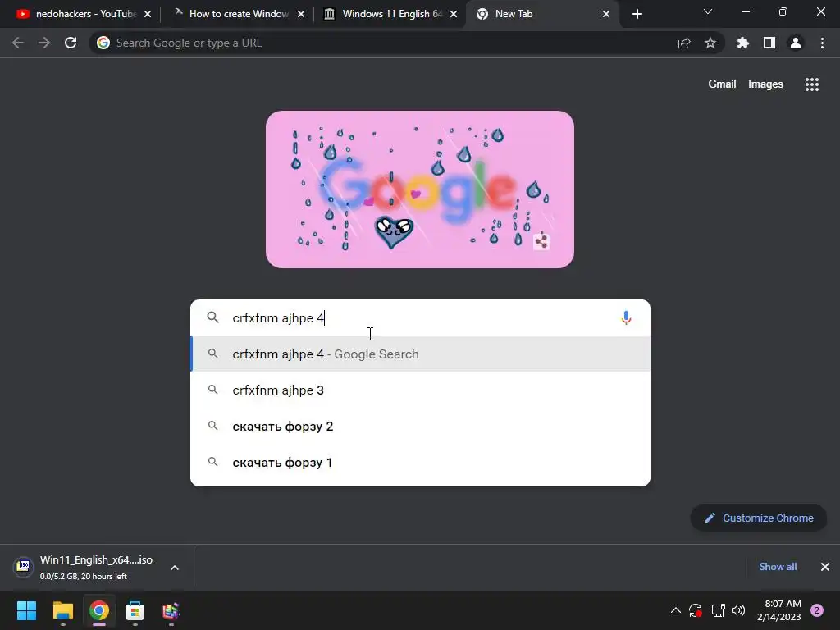Switch to the nedohackers - YouTube tab
This screenshot has width=840, height=630.
(78, 14)
